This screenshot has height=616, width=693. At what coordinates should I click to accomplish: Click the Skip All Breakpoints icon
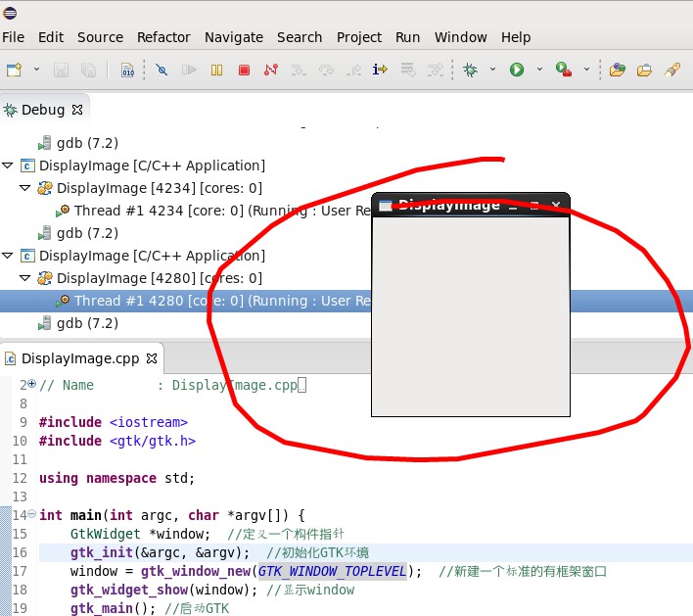coord(162,71)
